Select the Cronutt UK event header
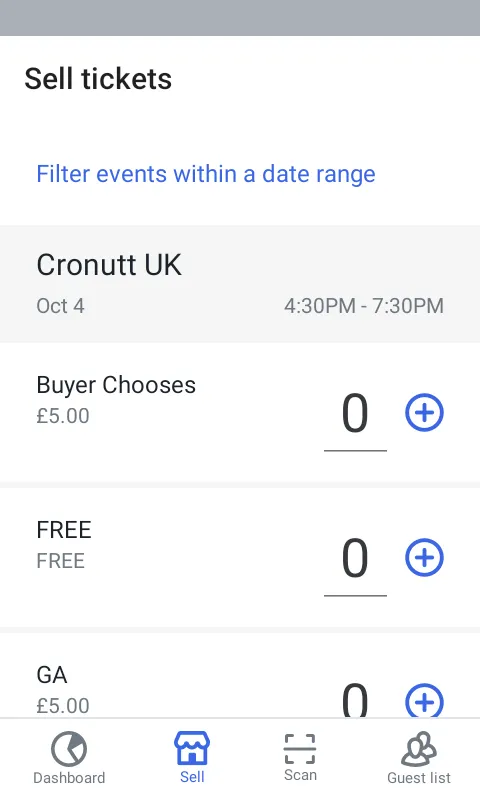Image resolution: width=480 pixels, height=800 pixels. point(240,284)
